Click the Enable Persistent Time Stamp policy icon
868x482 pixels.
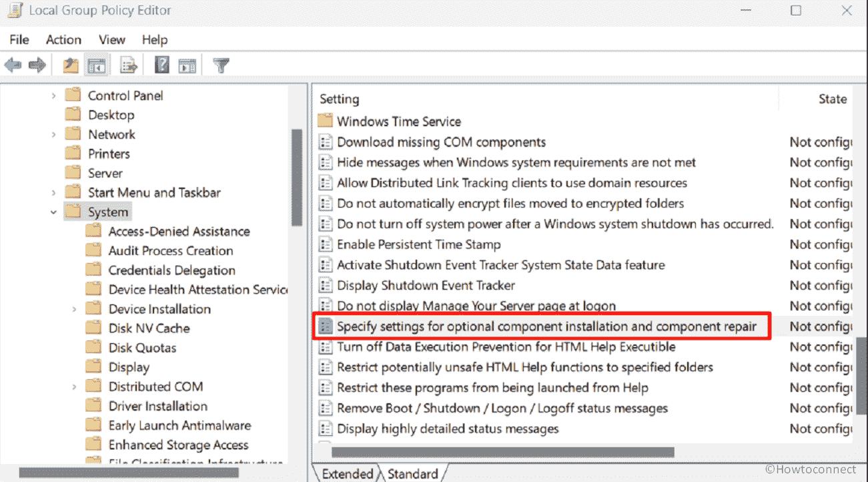[325, 244]
